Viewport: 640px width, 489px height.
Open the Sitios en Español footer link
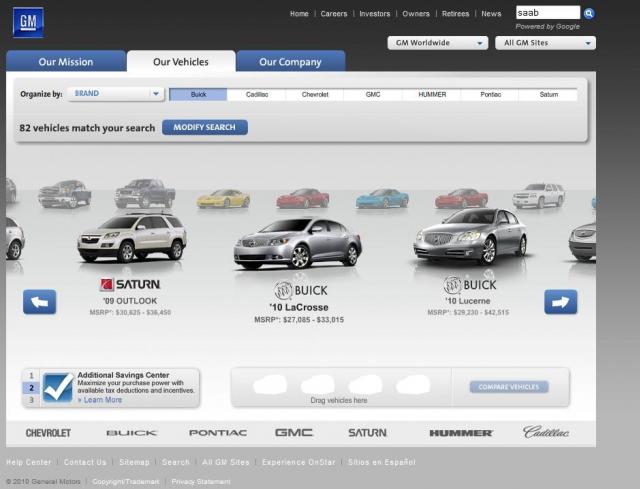382,462
